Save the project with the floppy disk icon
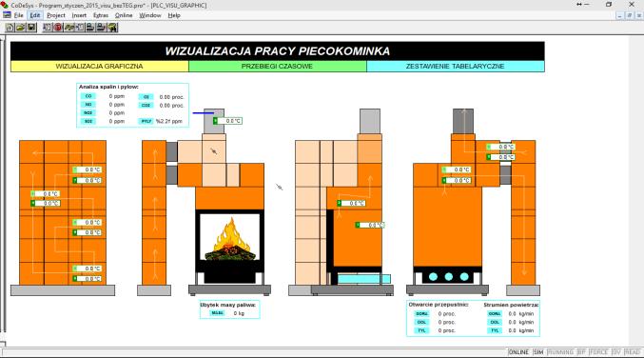644x358 pixels. [x=31, y=28]
